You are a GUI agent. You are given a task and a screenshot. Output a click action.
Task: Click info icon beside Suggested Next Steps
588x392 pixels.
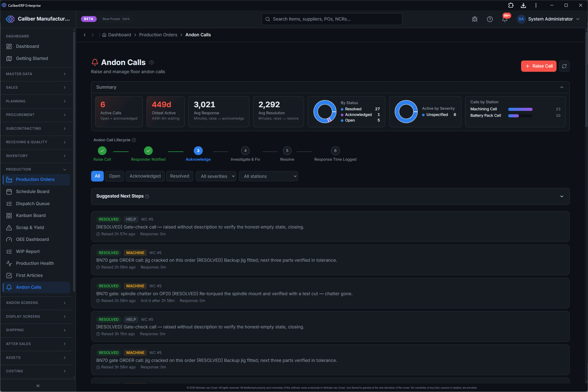[147, 196]
